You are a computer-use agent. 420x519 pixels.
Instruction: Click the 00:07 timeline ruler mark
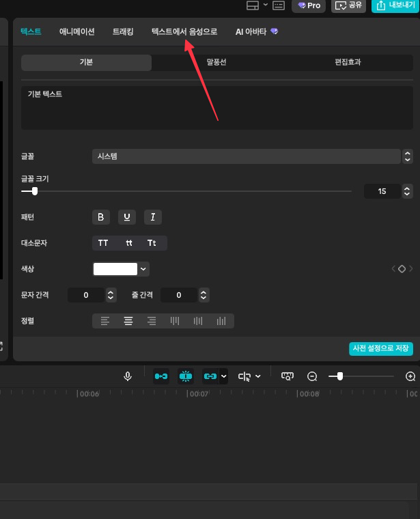click(199, 394)
